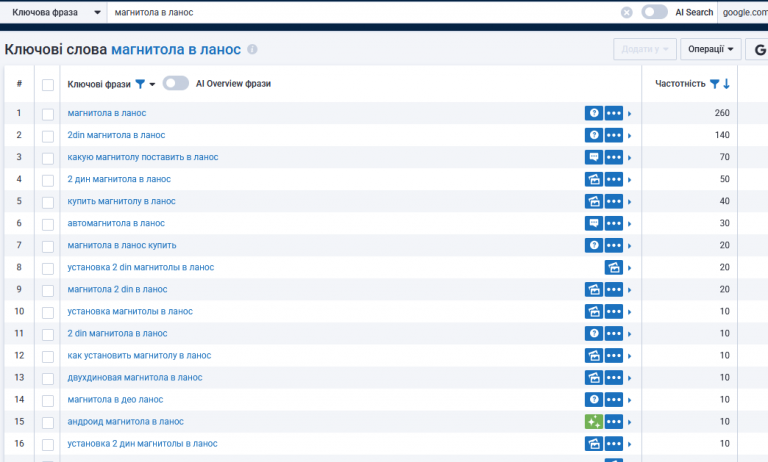Click frequency value 260
Screen dimensions: 768x462
pos(722,113)
